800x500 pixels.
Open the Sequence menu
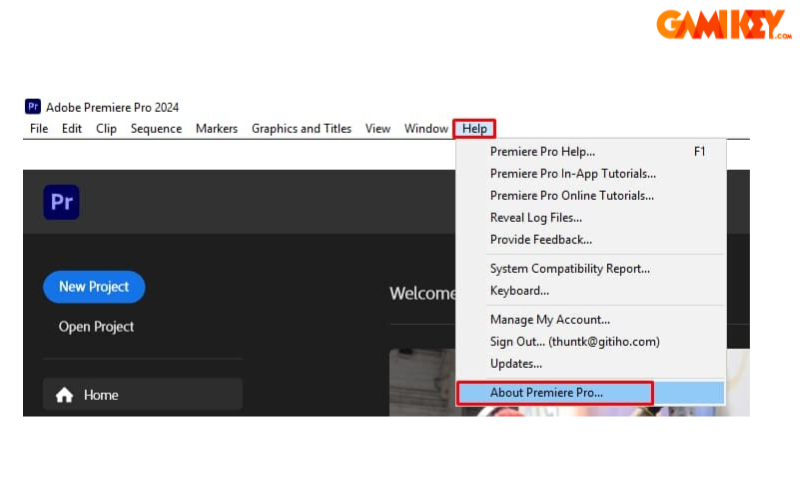[156, 129]
